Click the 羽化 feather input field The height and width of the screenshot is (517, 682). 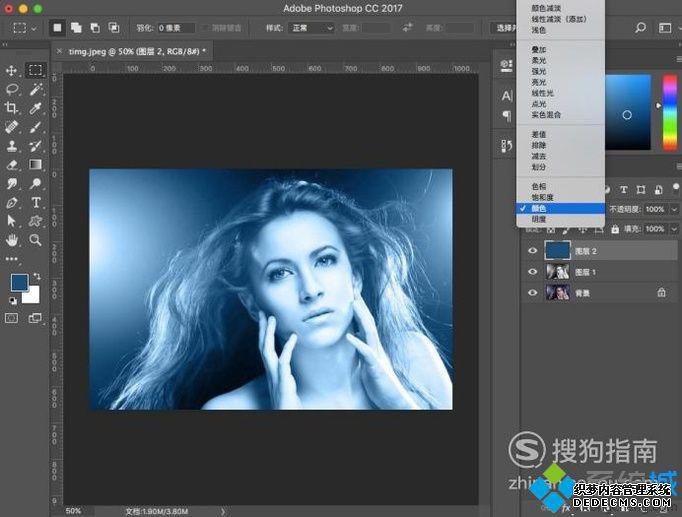(176, 28)
